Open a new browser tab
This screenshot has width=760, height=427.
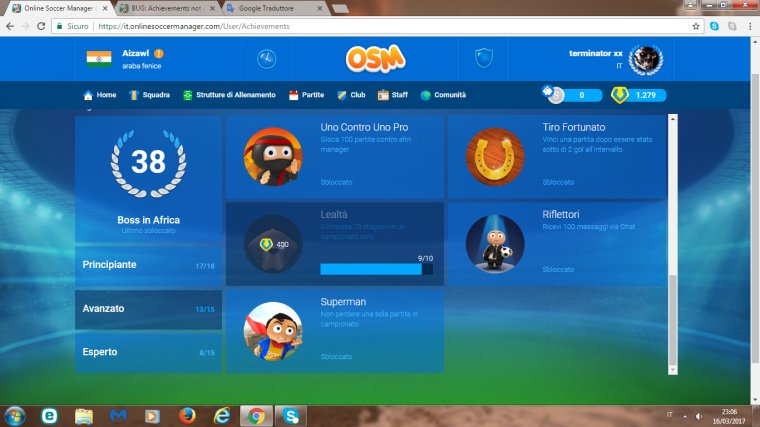(x=341, y=9)
